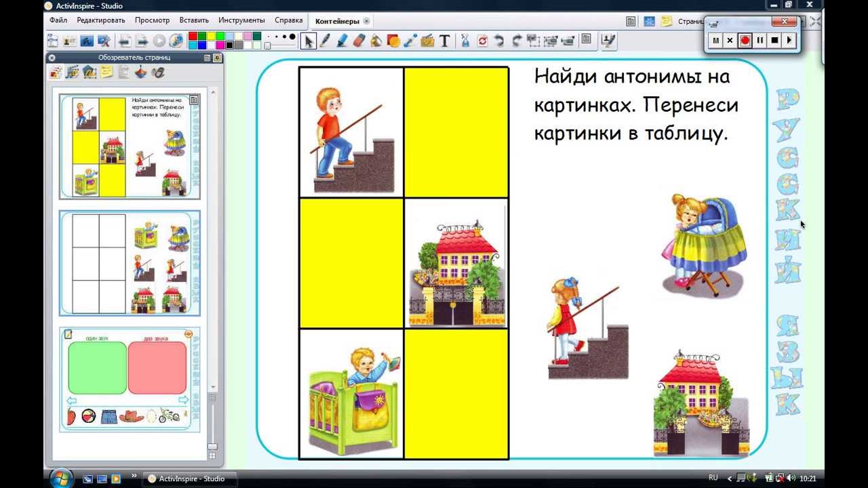The width and height of the screenshot is (868, 488).
Task: Open the Voting Browser icon in the sidebar
Action: 158,72
